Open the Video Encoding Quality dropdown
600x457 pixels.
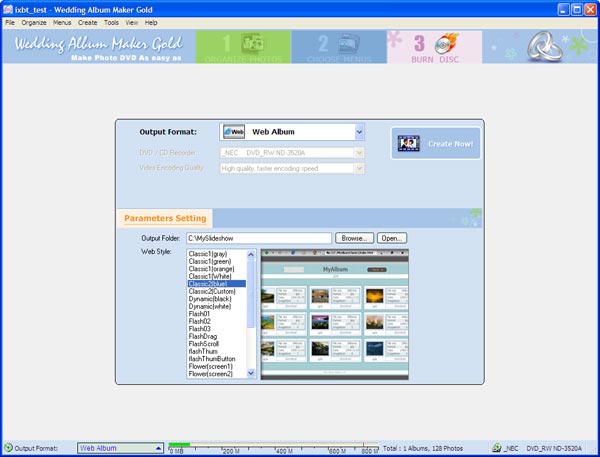(359, 168)
